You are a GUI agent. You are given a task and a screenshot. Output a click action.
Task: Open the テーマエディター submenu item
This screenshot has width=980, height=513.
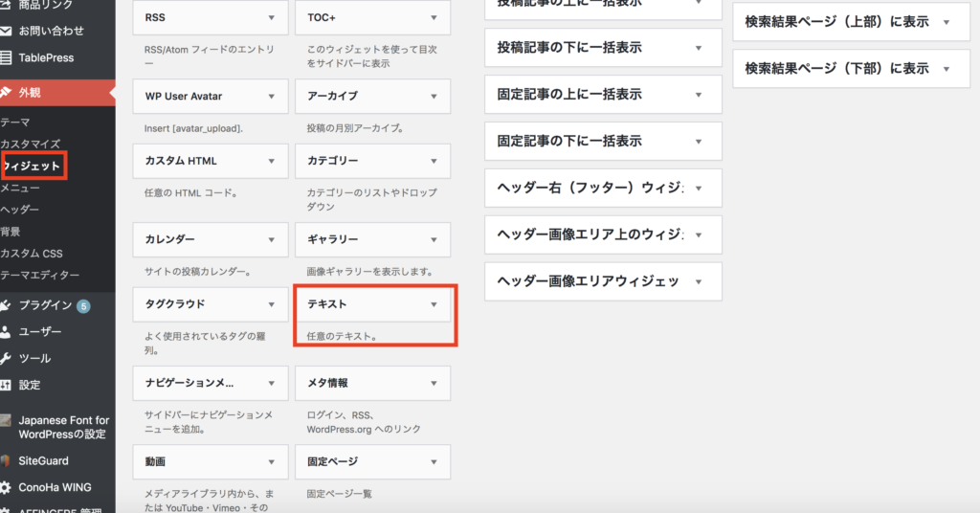(40, 275)
